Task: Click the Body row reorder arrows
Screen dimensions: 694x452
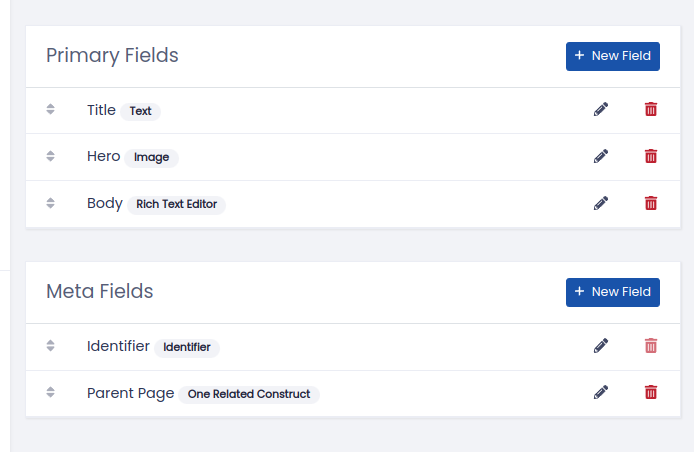Action: pyautogui.click(x=50, y=203)
